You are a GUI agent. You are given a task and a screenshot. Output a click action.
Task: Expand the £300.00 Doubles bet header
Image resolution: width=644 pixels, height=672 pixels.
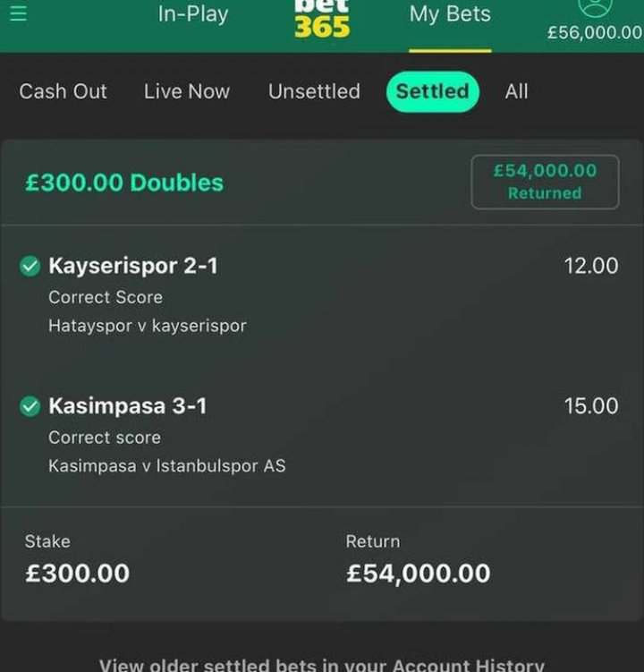click(x=124, y=183)
